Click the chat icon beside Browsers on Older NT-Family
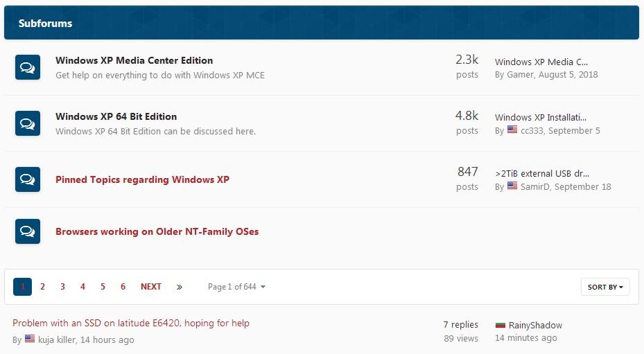This screenshot has height=354, width=644. coord(28,231)
